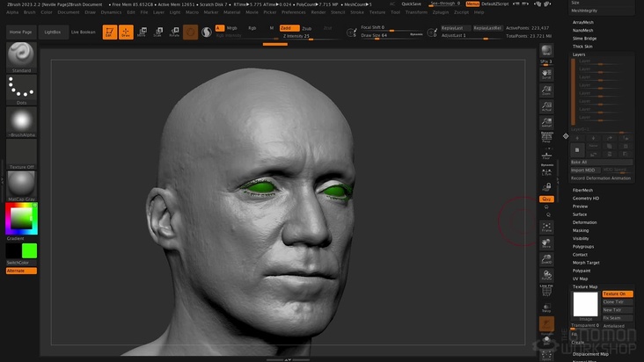Open the Zplugin menu

tap(440, 12)
